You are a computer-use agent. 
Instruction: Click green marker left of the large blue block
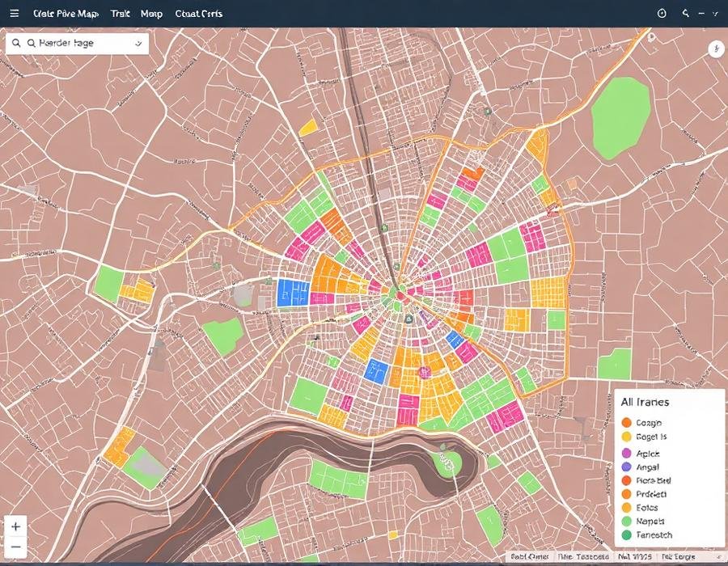(269, 281)
